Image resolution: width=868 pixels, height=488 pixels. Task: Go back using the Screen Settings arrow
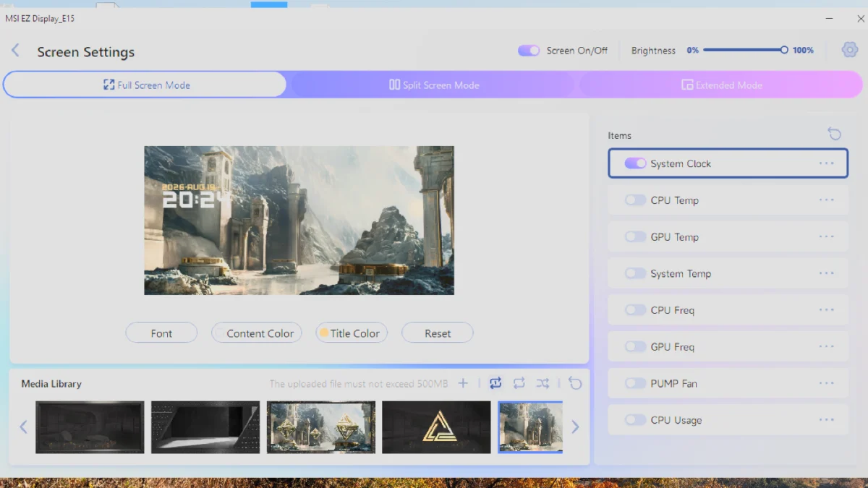(x=15, y=51)
